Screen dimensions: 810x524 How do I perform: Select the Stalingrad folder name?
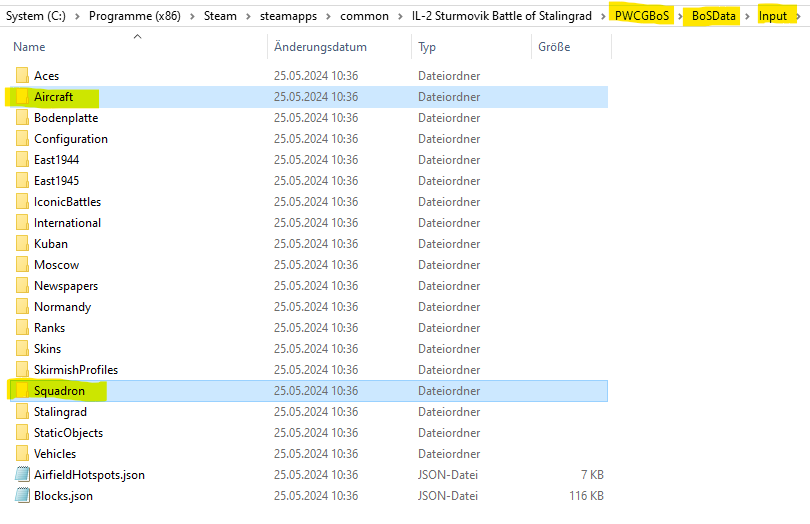click(60, 412)
